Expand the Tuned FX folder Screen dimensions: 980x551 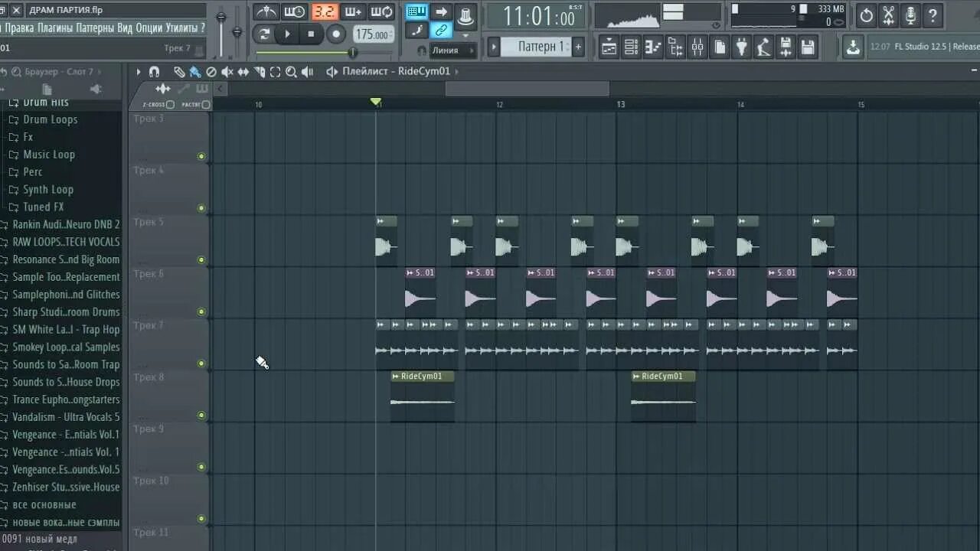point(44,207)
